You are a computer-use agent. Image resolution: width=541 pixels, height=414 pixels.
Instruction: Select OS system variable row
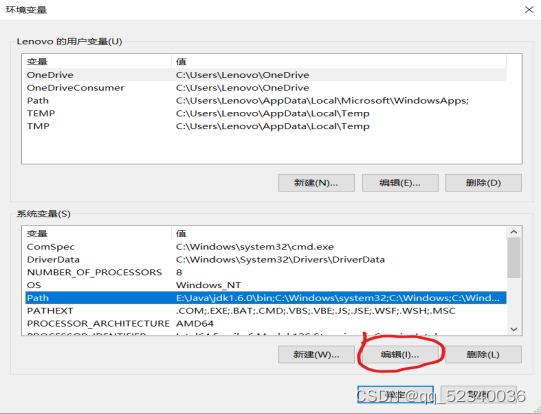click(266, 285)
